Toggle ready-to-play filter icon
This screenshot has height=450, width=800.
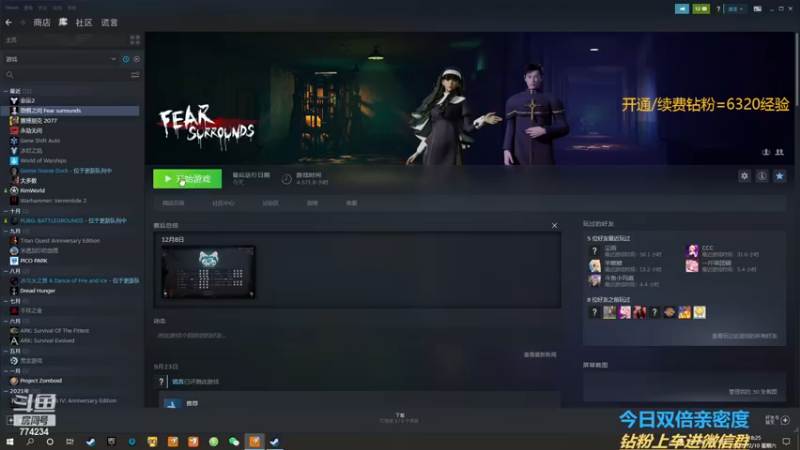tap(137, 59)
